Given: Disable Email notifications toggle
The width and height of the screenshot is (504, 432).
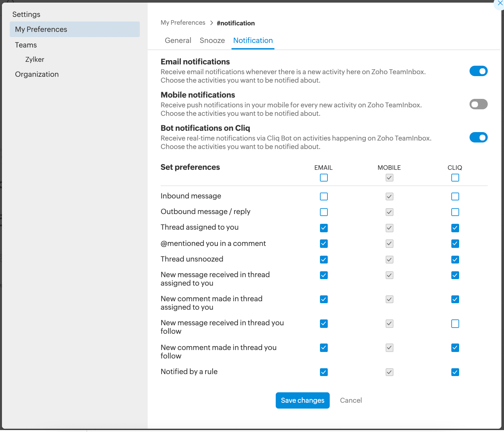Looking at the screenshot, I should coord(478,71).
